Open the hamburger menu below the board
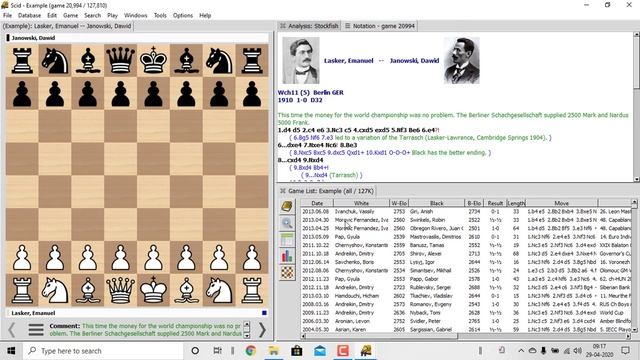This screenshot has width=640, height=360. coord(36,330)
